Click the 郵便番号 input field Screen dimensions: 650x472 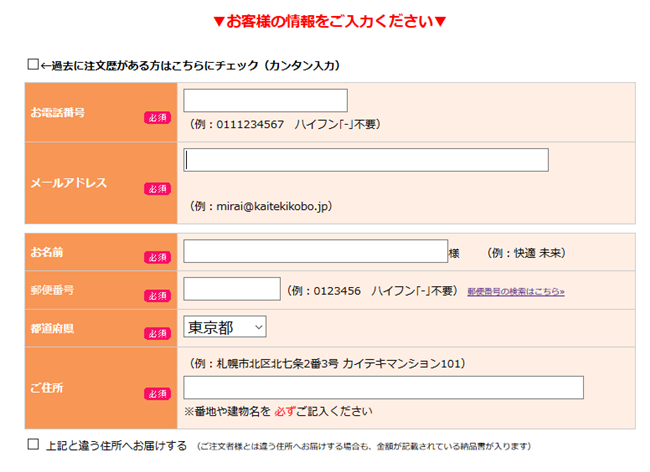(x=232, y=289)
